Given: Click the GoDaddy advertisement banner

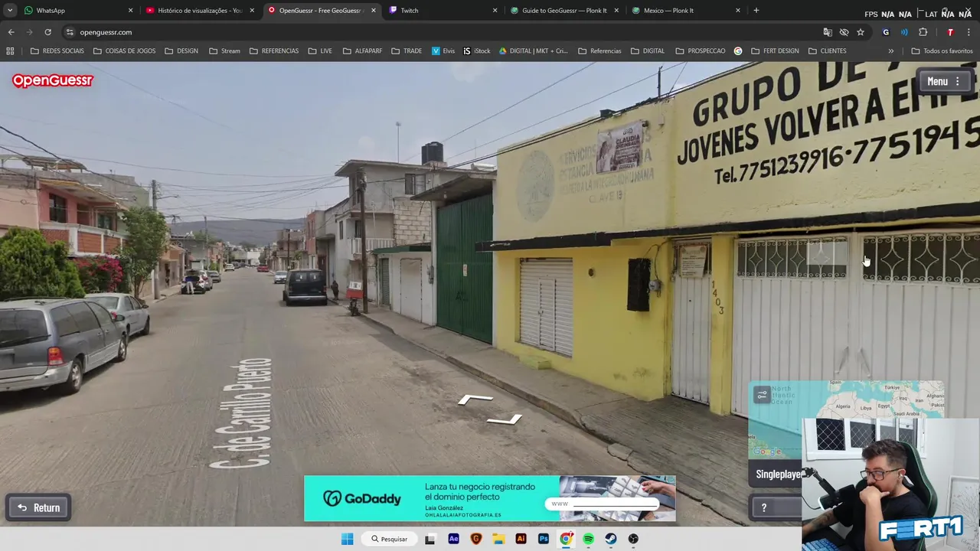Looking at the screenshot, I should [x=489, y=498].
